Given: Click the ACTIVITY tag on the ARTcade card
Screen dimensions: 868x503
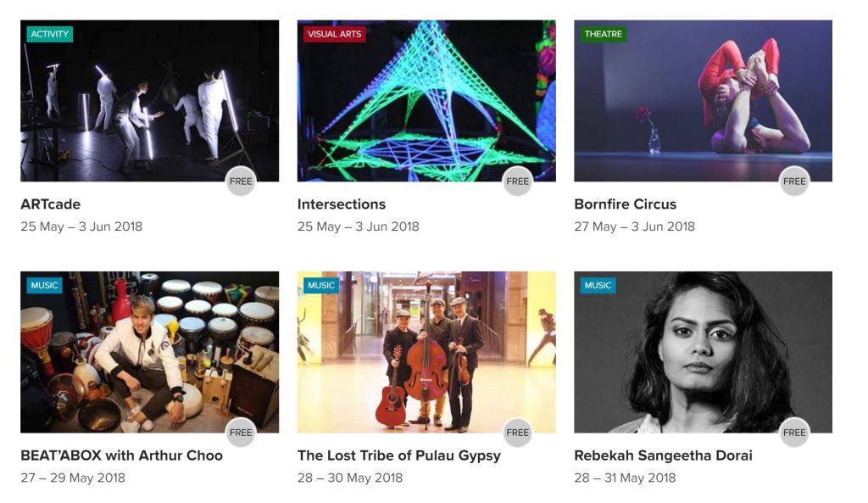Looking at the screenshot, I should 50,34.
